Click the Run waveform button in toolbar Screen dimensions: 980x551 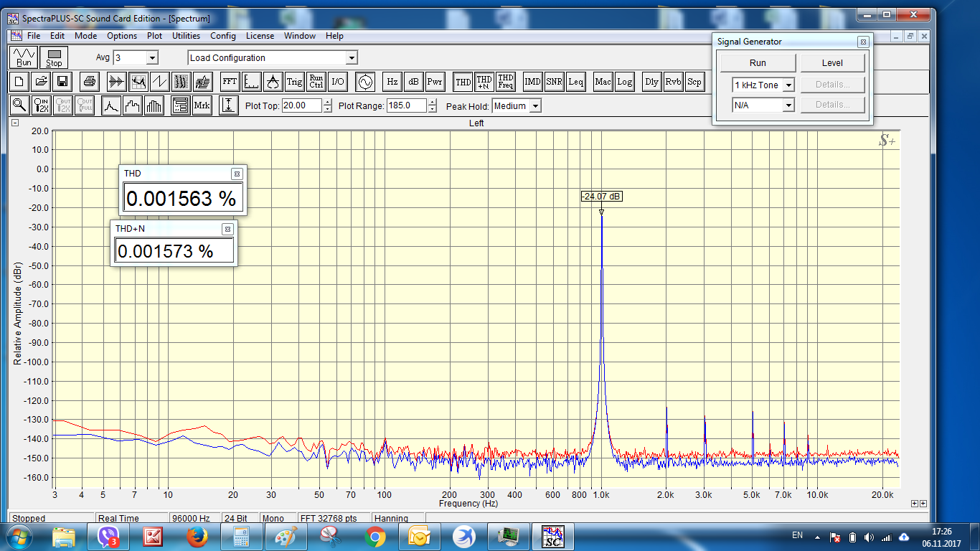pos(24,57)
